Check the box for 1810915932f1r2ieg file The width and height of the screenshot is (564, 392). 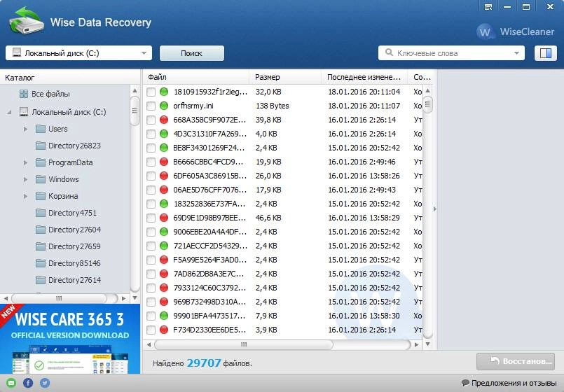coord(151,92)
